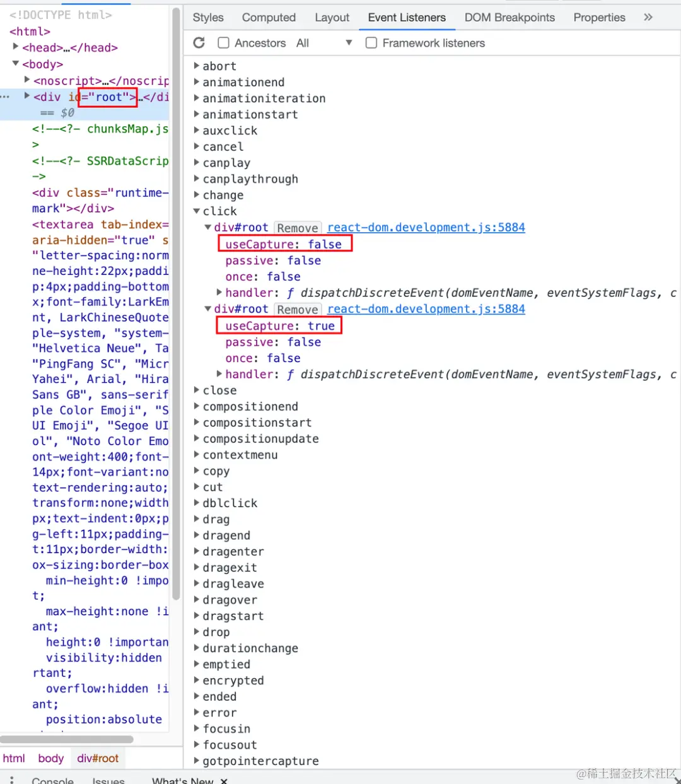Open react-dom.development.js link of second click listener

point(426,308)
